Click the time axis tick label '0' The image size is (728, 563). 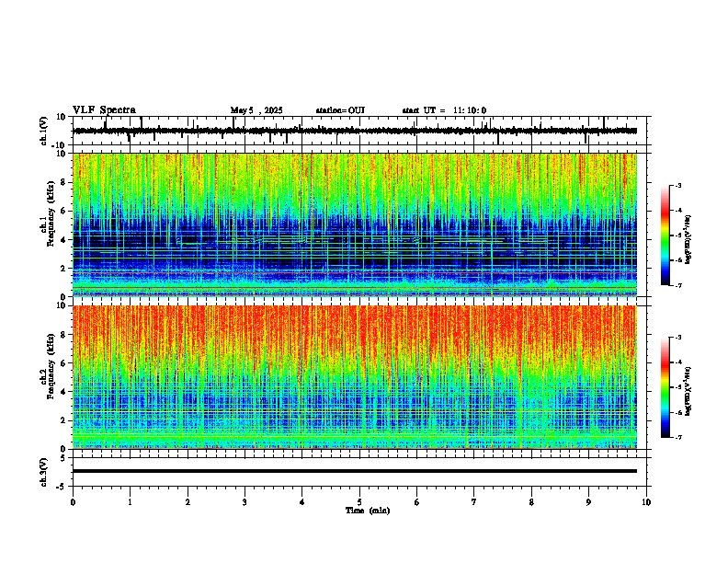click(x=73, y=502)
